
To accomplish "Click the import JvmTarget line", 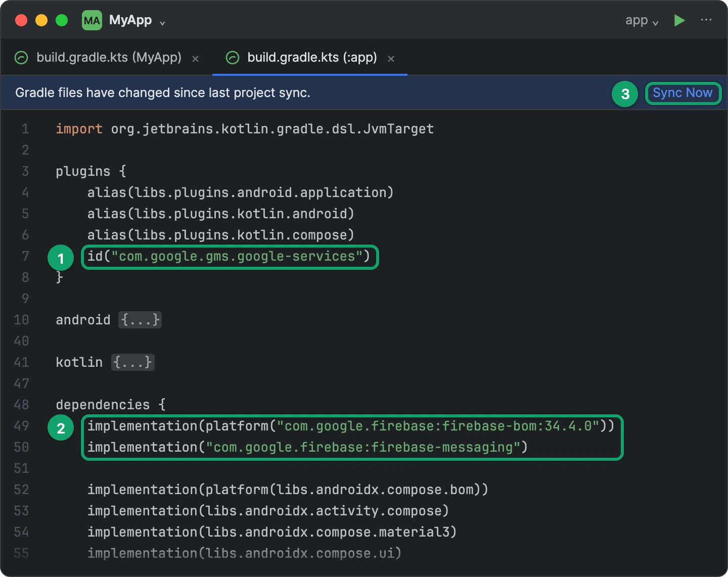I will tap(245, 129).
